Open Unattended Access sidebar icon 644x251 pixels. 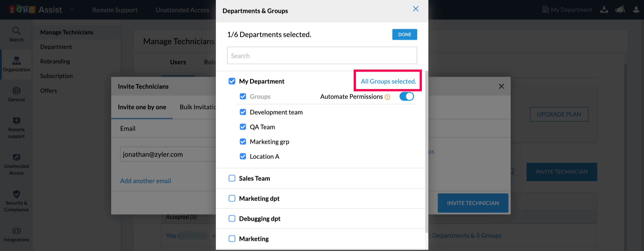16,157
